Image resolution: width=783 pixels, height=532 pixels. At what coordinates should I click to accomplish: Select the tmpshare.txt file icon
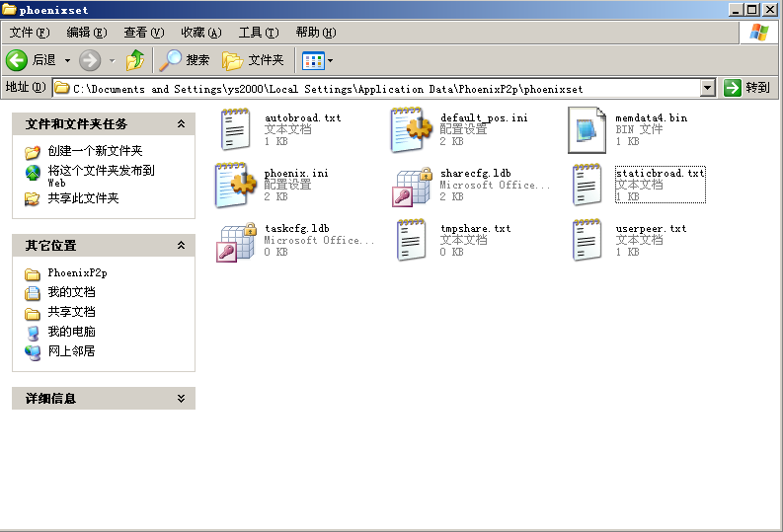(x=411, y=240)
